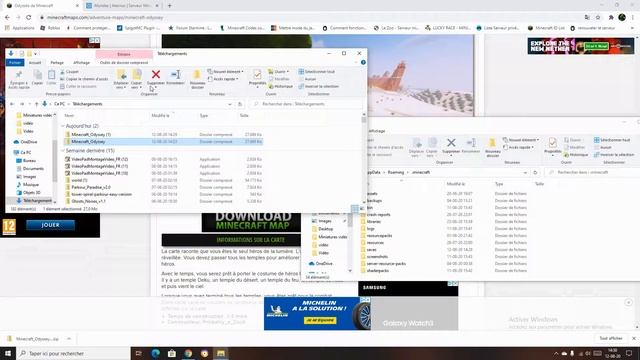Click Aucun in Téléchargements ribbon
The height and width of the screenshot is (360, 640).
[x=308, y=79]
